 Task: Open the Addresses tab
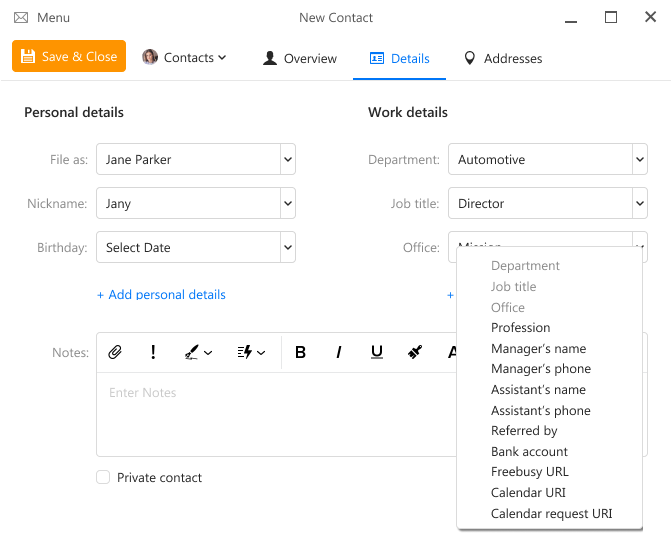pyautogui.click(x=503, y=58)
